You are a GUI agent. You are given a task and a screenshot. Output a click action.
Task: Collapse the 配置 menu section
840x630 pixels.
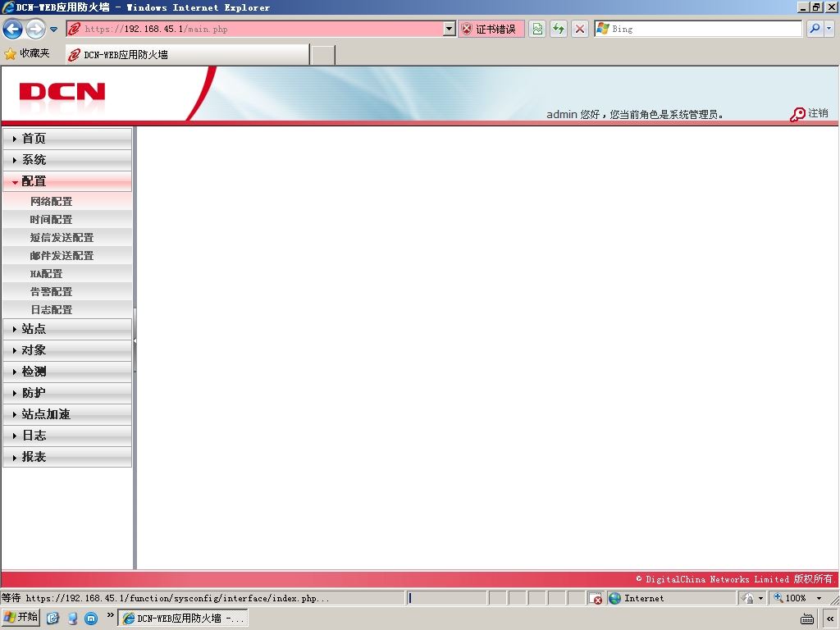pos(67,181)
